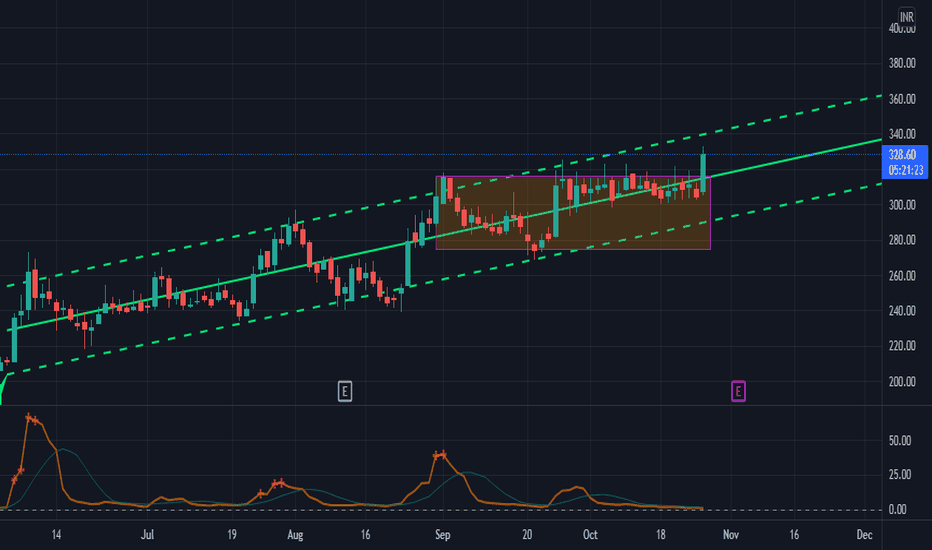Click the 360.00 price axis label
Image resolution: width=932 pixels, height=550 pixels.
click(902, 99)
